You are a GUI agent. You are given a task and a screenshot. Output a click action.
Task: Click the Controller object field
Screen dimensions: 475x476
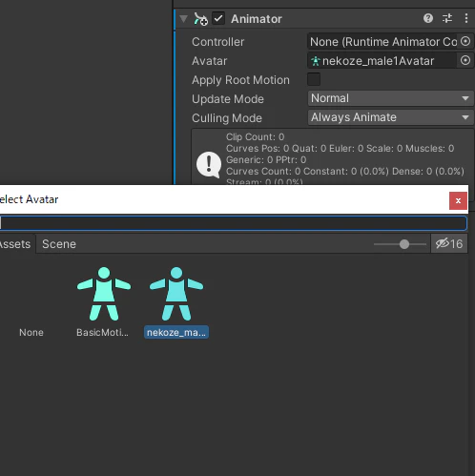[382, 42]
